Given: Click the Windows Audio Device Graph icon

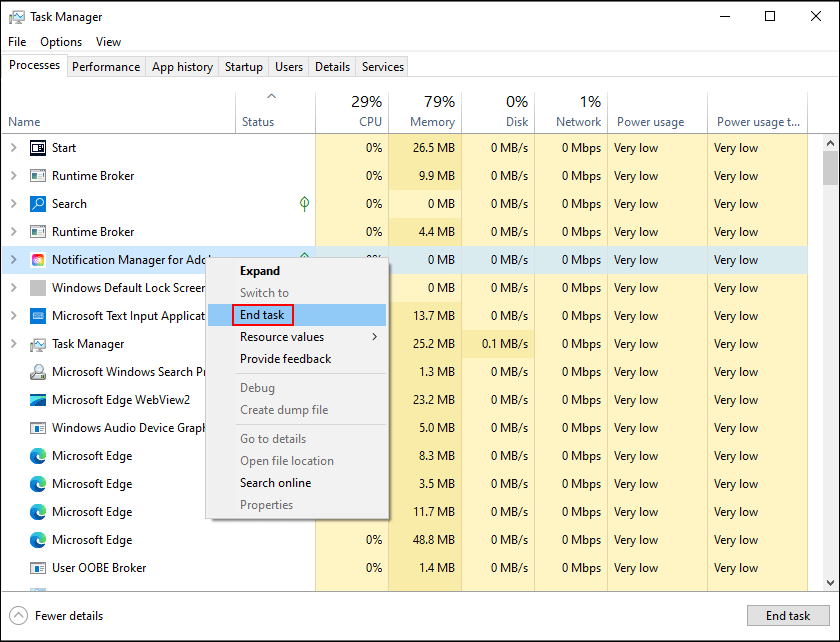Looking at the screenshot, I should (38, 428).
